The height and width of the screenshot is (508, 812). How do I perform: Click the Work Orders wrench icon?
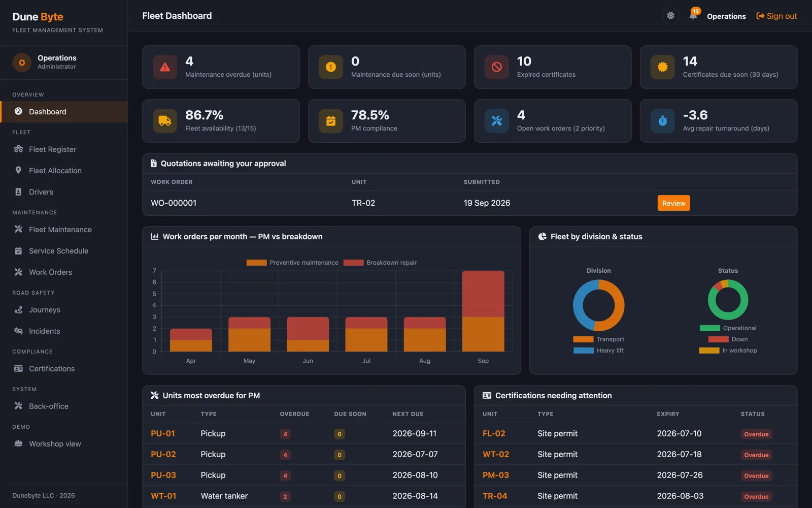[18, 272]
